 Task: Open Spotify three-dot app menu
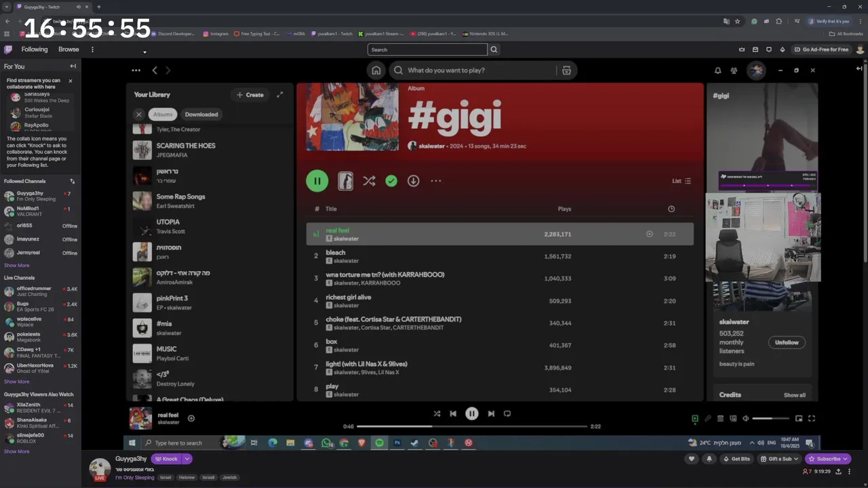click(136, 70)
